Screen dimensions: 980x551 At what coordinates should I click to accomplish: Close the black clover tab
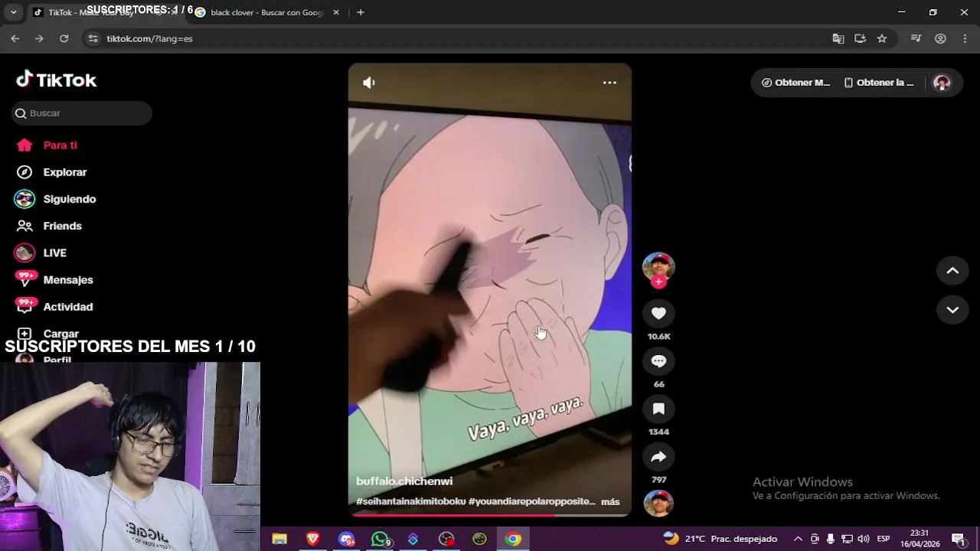[335, 12]
